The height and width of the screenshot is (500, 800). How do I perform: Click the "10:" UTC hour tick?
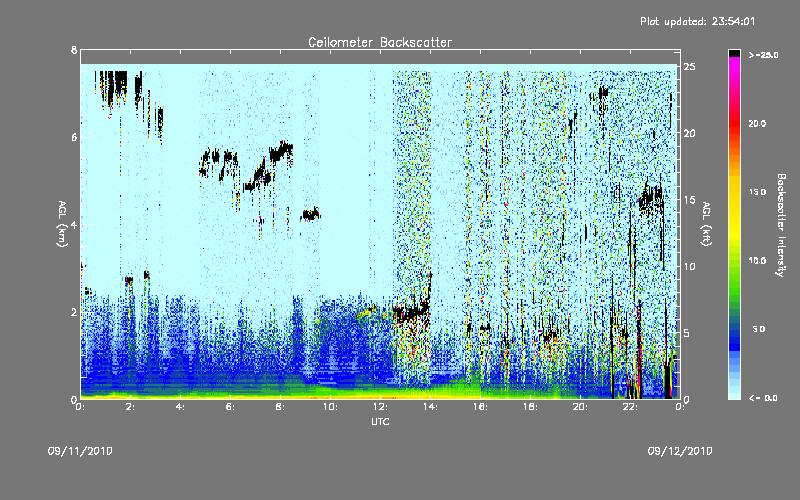pyautogui.click(x=330, y=407)
